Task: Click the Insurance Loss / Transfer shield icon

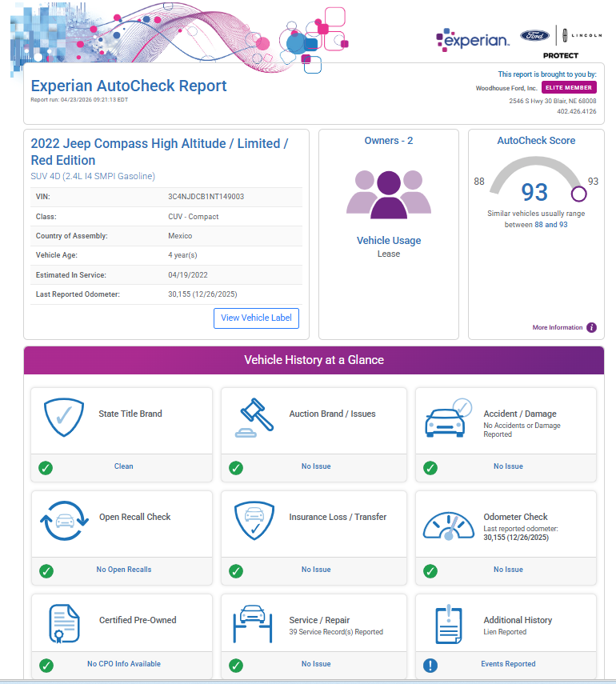Action: [x=254, y=521]
